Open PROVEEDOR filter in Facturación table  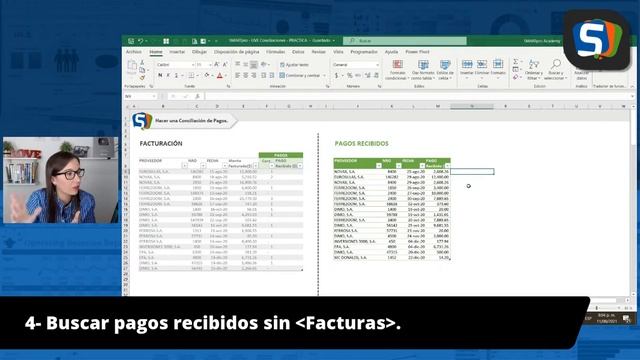click(184, 166)
